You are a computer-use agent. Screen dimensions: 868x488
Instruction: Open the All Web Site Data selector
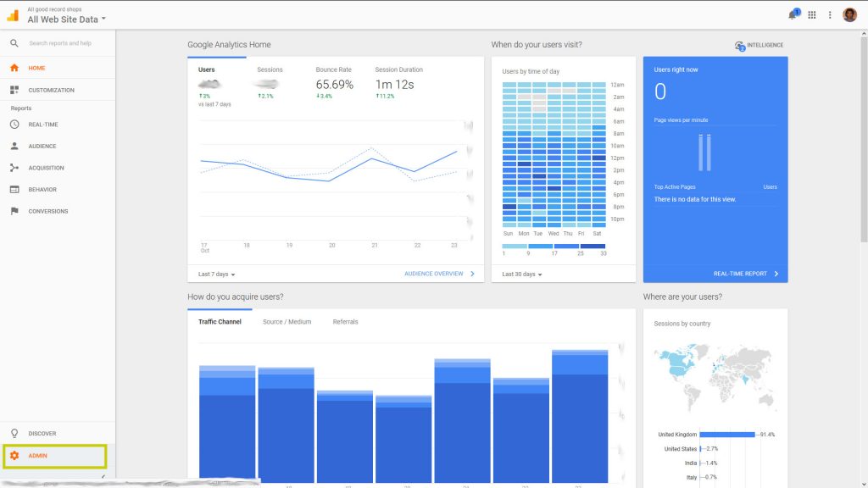66,19
